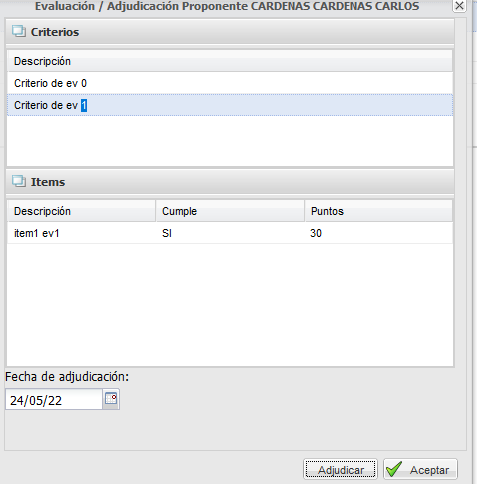Click the green checkmark on Aceptar
This screenshot has width=477, height=484.
394,469
